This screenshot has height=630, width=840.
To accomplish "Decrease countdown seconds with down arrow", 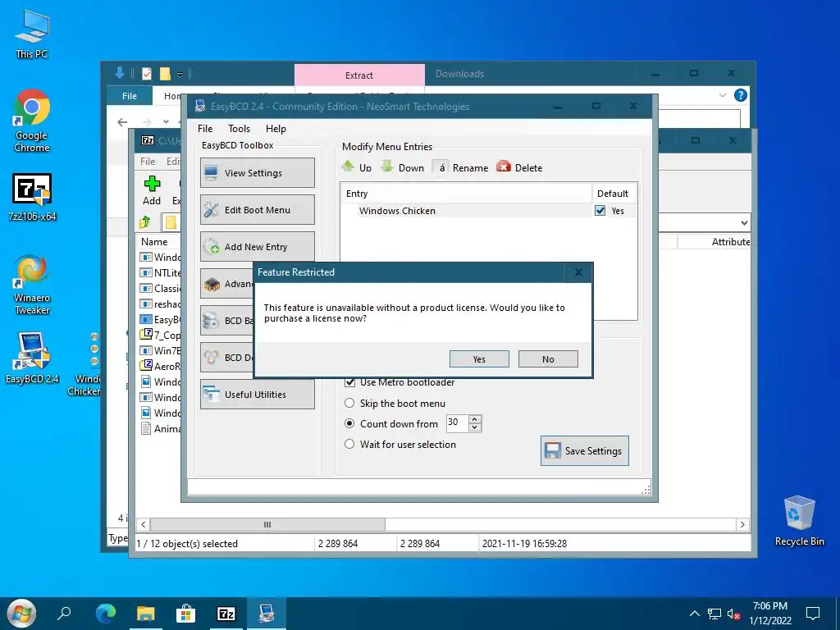I will point(475,427).
